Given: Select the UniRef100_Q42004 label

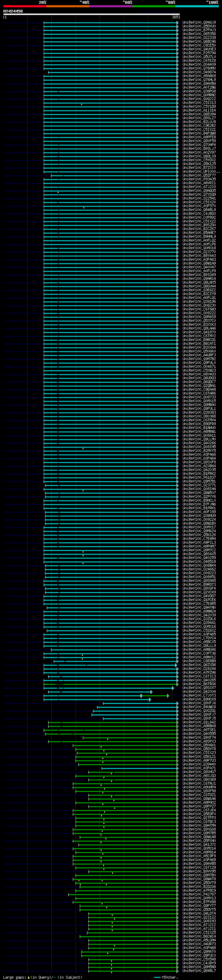Looking at the screenshot, I should click(199, 691).
